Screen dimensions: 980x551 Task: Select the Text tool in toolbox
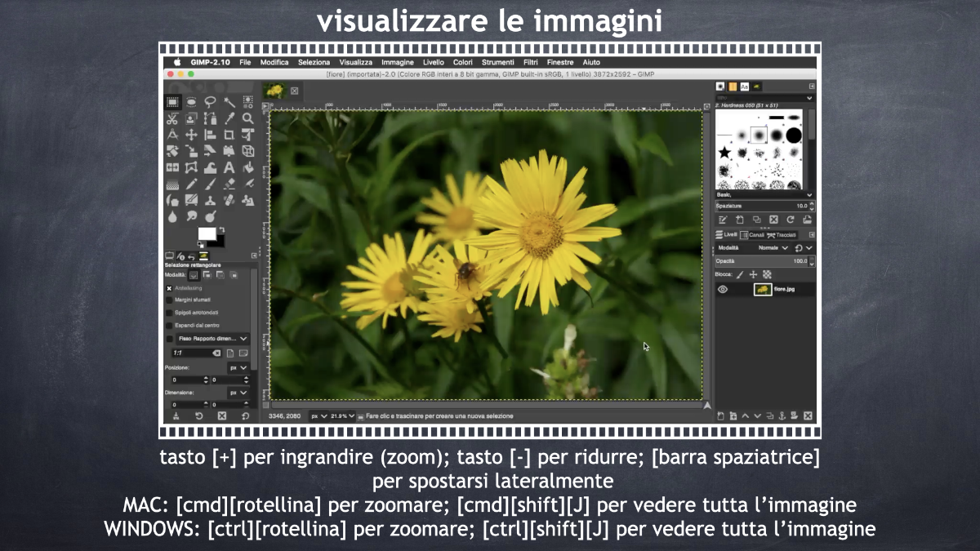coord(229,167)
